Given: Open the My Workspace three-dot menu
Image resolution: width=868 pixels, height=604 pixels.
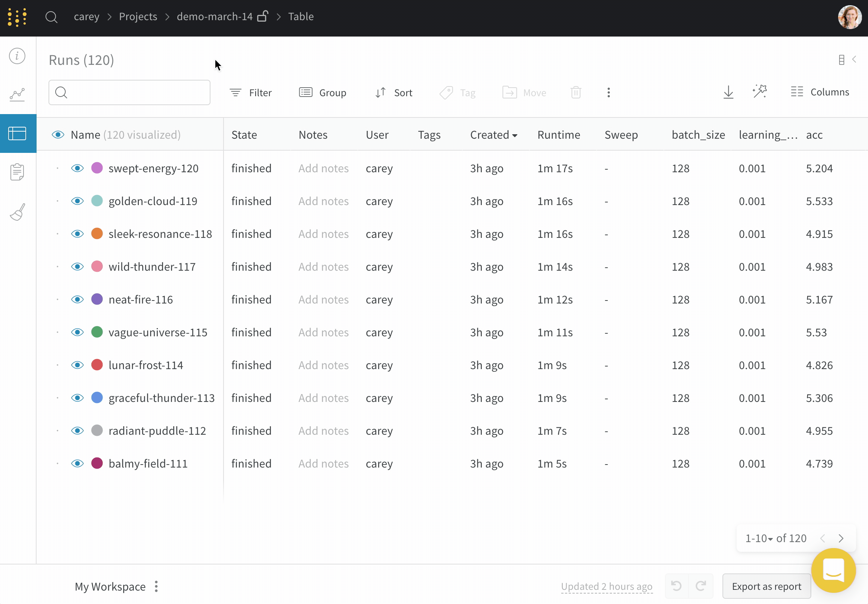Looking at the screenshot, I should (x=156, y=586).
